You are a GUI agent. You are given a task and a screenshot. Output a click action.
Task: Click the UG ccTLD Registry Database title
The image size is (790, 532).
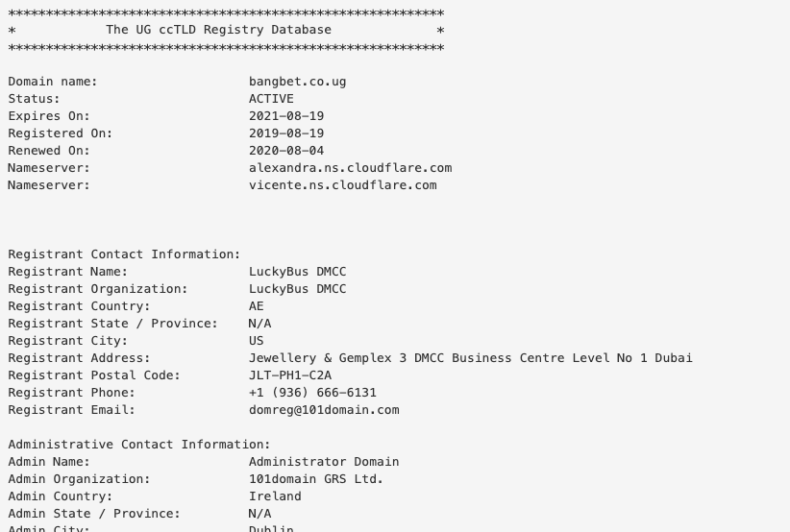[219, 30]
